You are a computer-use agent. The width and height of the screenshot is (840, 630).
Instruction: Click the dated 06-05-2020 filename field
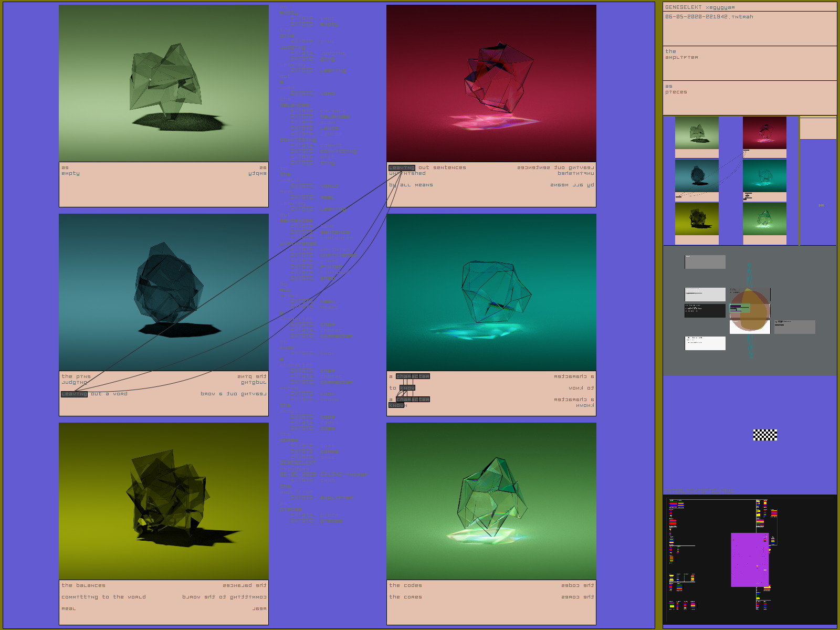point(749,28)
